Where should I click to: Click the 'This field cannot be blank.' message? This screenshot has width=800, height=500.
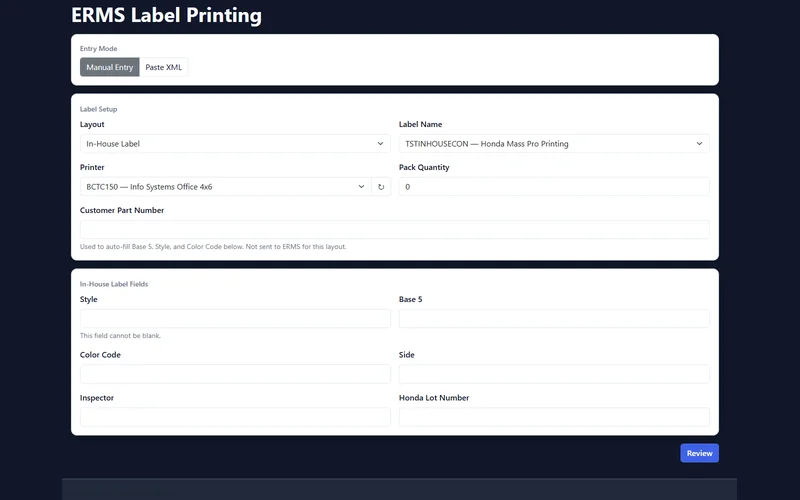[120, 336]
